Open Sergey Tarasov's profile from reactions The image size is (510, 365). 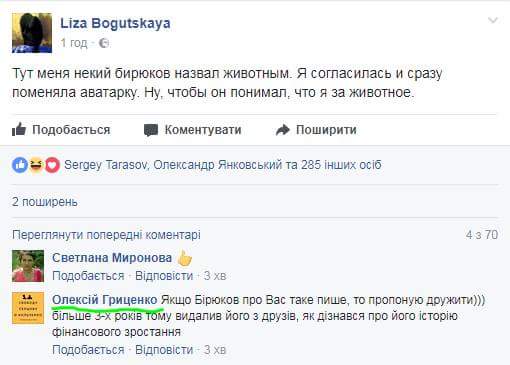tap(106, 165)
